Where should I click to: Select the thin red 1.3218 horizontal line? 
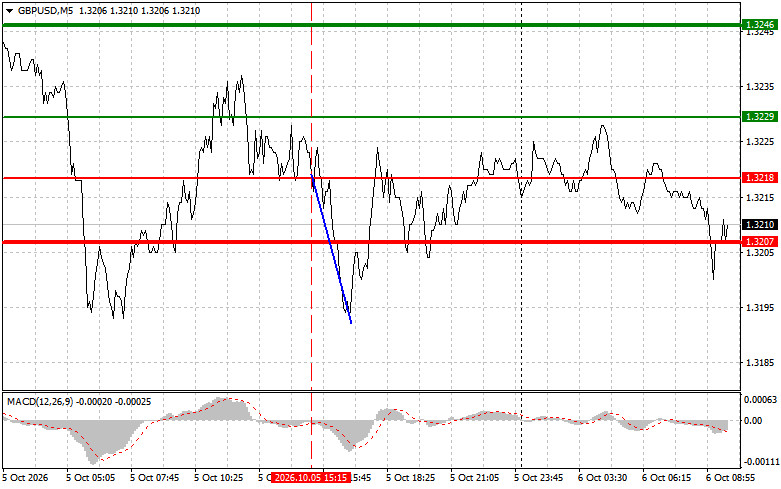(x=372, y=178)
